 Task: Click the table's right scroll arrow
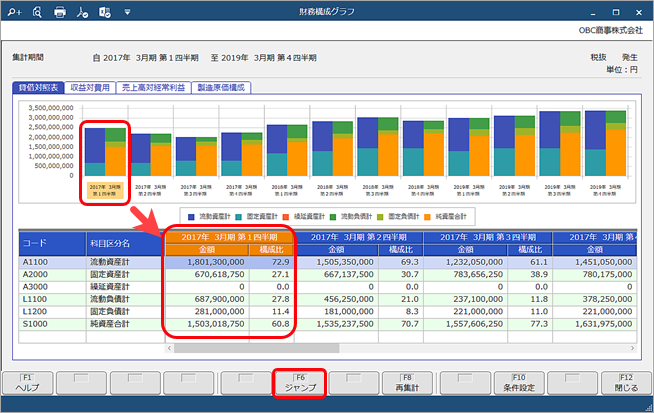(632, 348)
